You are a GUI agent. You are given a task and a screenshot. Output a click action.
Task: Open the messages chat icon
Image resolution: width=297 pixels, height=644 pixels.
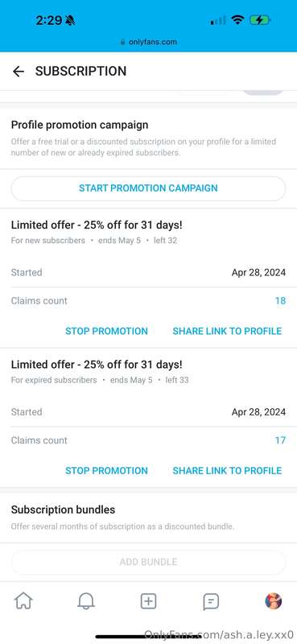click(211, 602)
